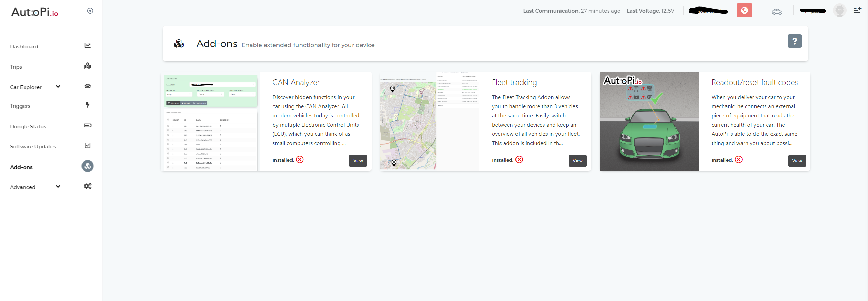Click the Dongle Status battery icon

coord(88,125)
